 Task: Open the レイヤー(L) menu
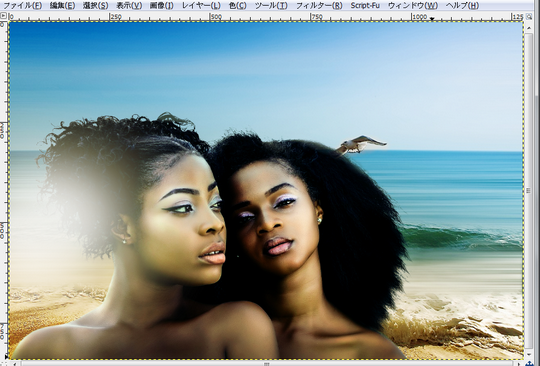pos(201,6)
